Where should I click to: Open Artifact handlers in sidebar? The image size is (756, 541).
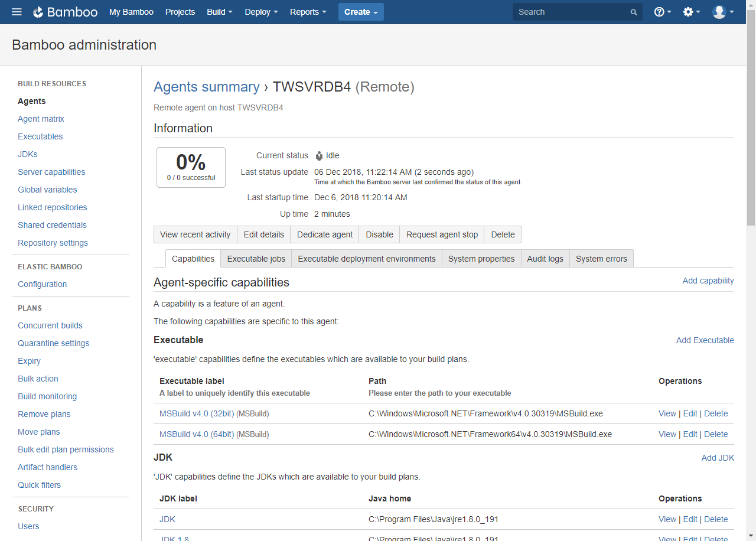tap(48, 467)
